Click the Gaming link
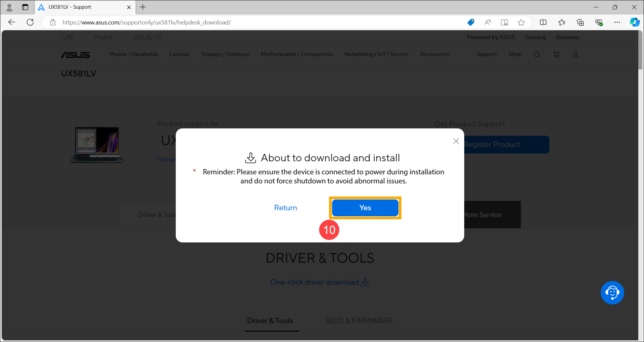 pyautogui.click(x=535, y=37)
